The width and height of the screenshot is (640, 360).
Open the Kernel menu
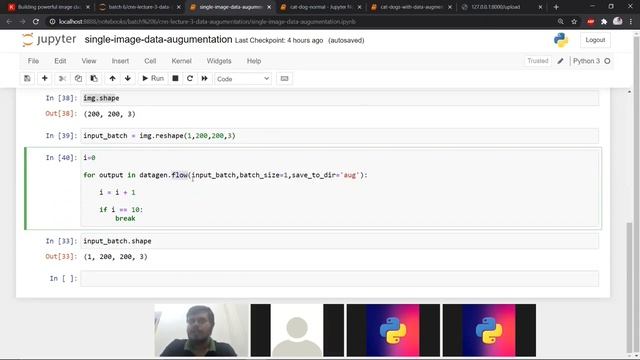[181, 61]
